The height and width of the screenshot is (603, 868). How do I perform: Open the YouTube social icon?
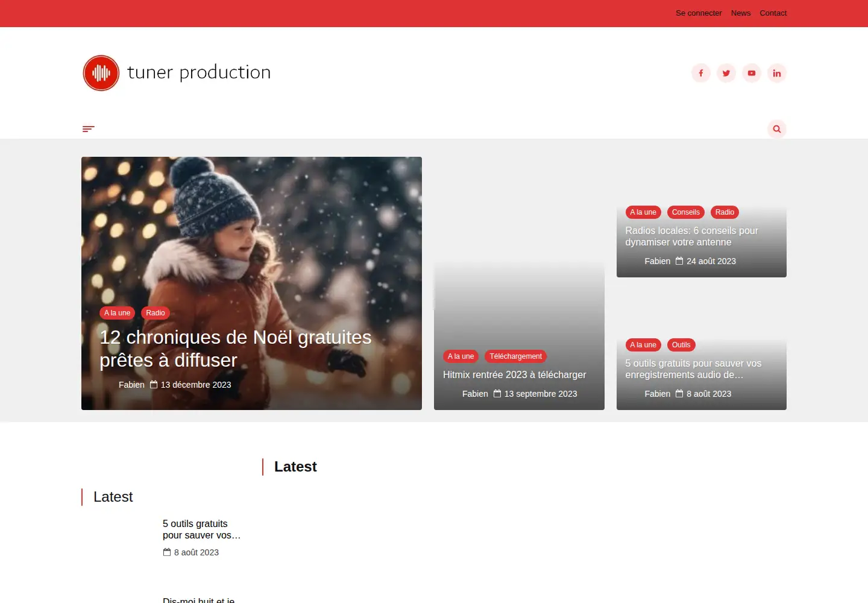[x=752, y=73]
